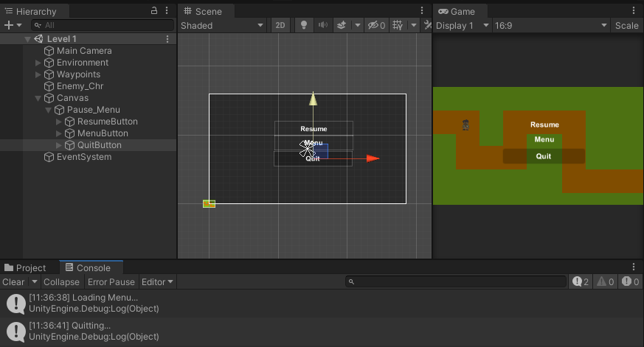This screenshot has width=644, height=347.
Task: Select Main Camera in Hierarchy
Action: [x=84, y=51]
